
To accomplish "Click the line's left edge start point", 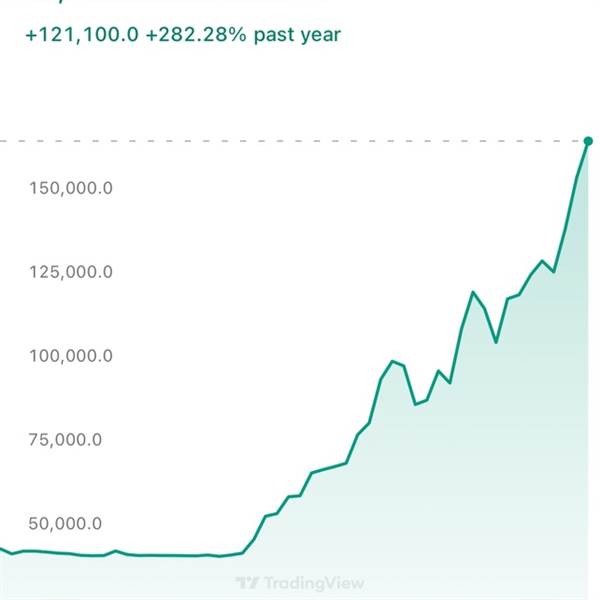I will pyautogui.click(x=2, y=548).
